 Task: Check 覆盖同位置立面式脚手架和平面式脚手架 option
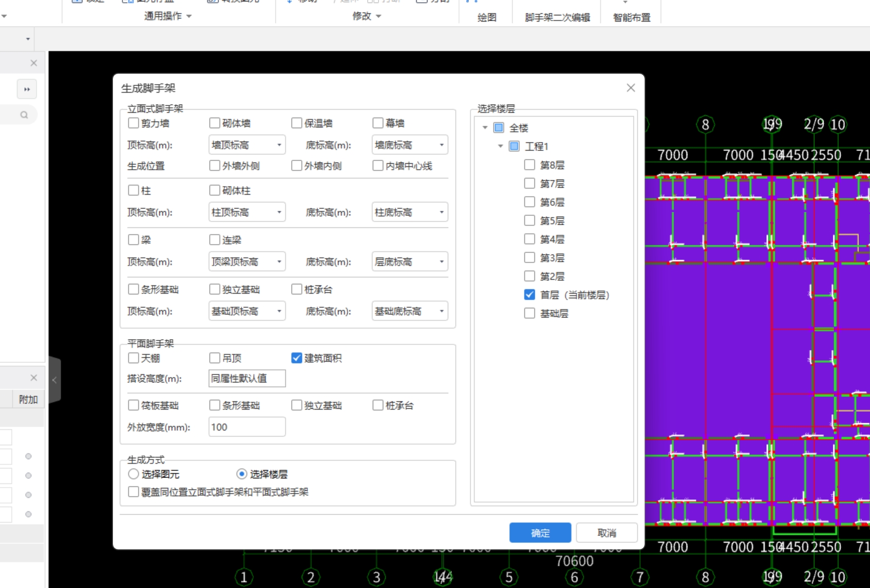[134, 492]
